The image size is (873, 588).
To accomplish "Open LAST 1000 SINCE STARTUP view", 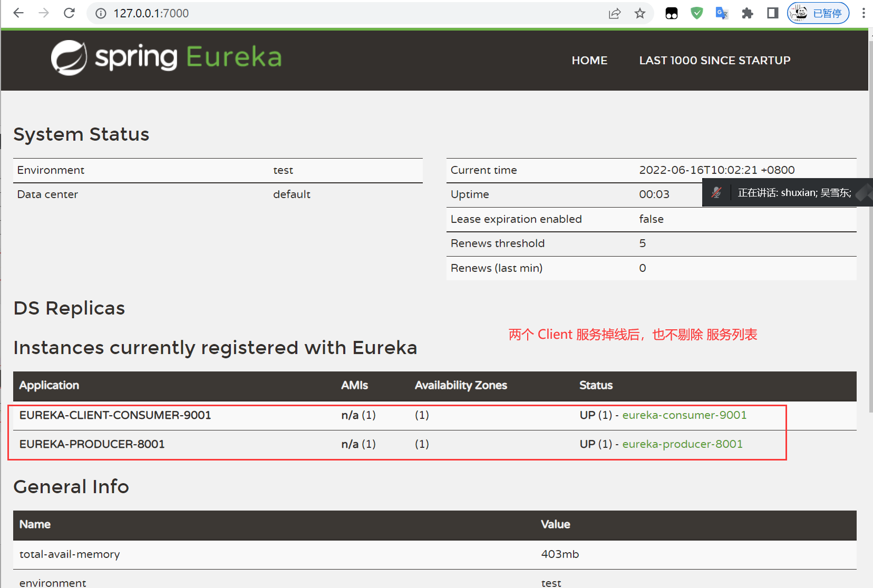I will 714,60.
